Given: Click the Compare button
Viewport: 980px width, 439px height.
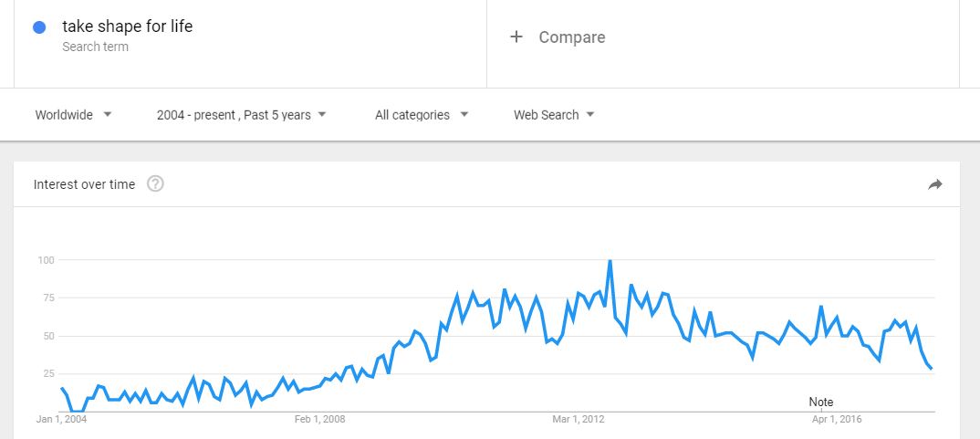Looking at the screenshot, I should [x=558, y=37].
